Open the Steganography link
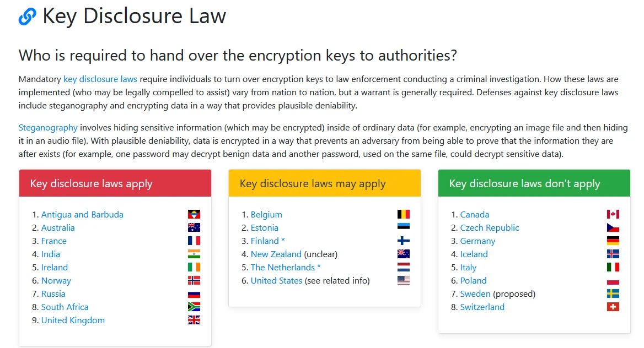This screenshot has height=348, width=644. 48,128
